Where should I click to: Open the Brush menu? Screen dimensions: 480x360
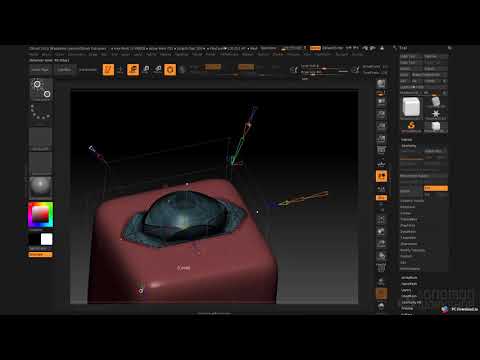point(47,54)
